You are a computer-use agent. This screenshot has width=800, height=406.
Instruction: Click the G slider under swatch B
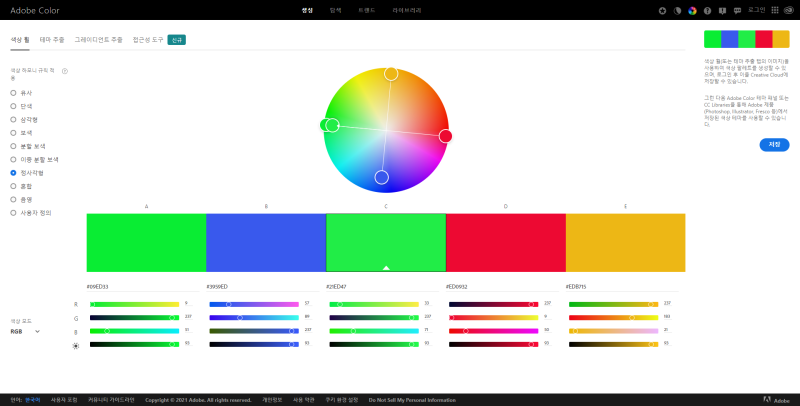coord(254,318)
